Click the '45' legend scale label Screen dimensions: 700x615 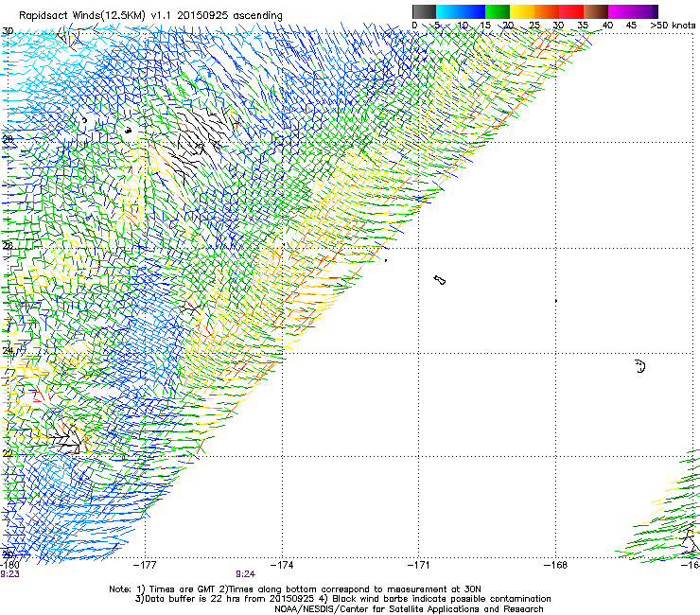point(631,26)
